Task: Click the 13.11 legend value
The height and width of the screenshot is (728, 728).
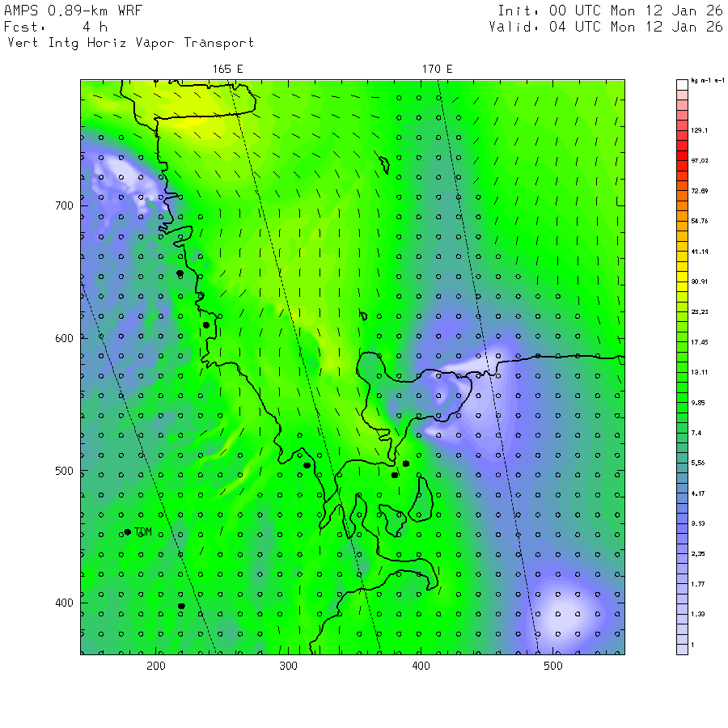Action: pyautogui.click(x=699, y=372)
